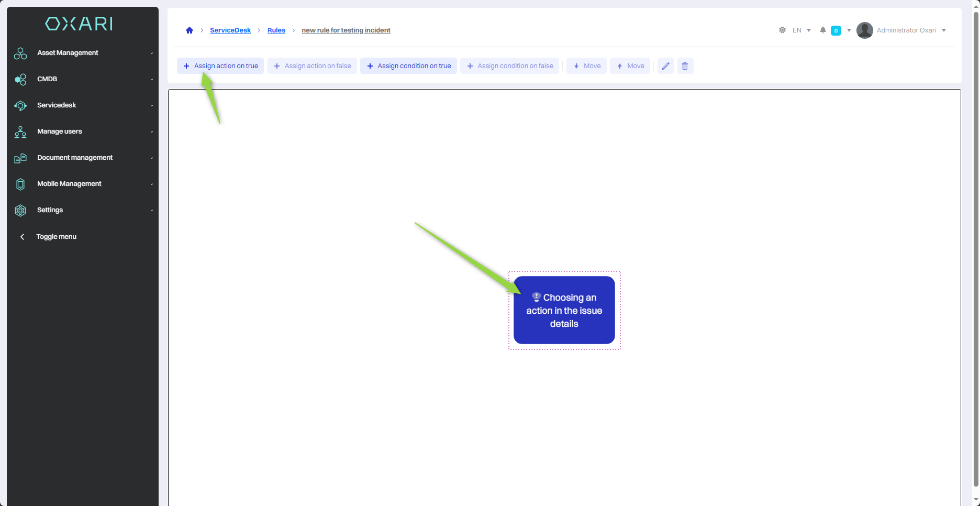This screenshot has width=980, height=506.
Task: Click the Administrator user avatar
Action: [864, 30]
